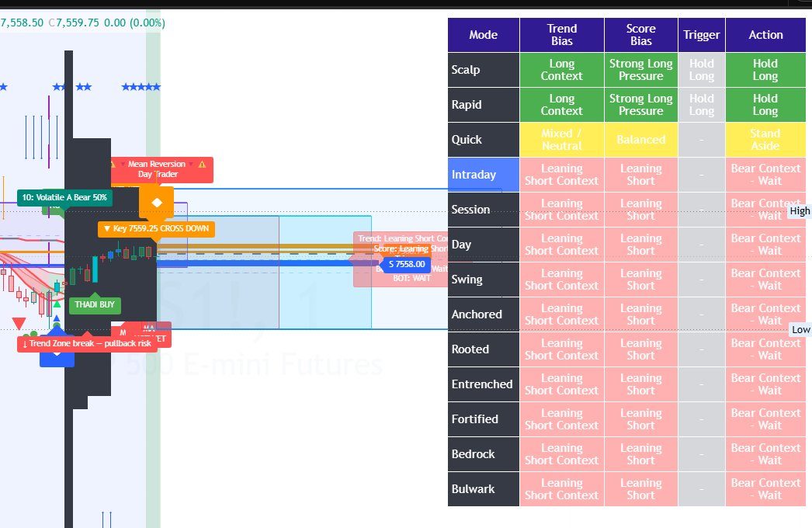Click Rooted row 'Leaning Short Context' cell
812x528 pixels.
coord(561,349)
